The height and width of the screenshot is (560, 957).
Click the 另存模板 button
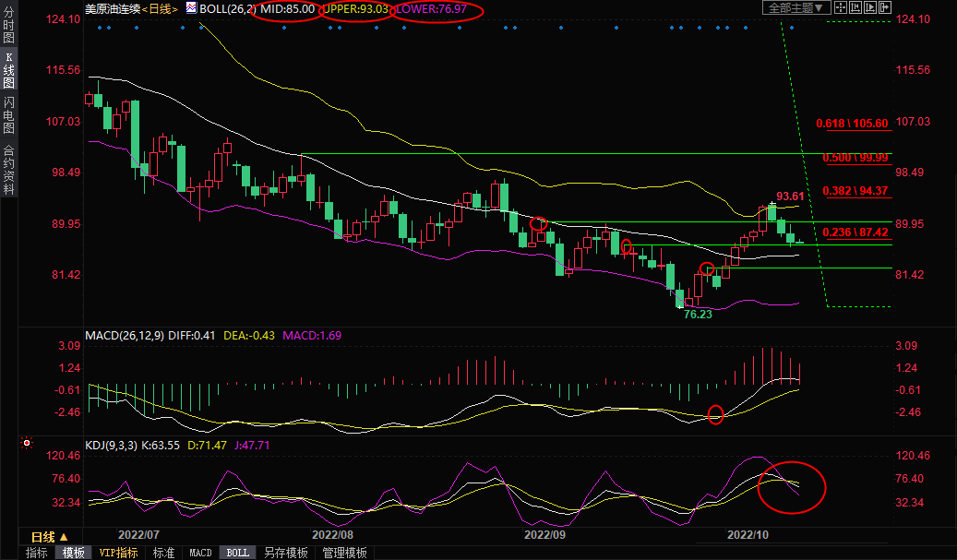point(286,553)
